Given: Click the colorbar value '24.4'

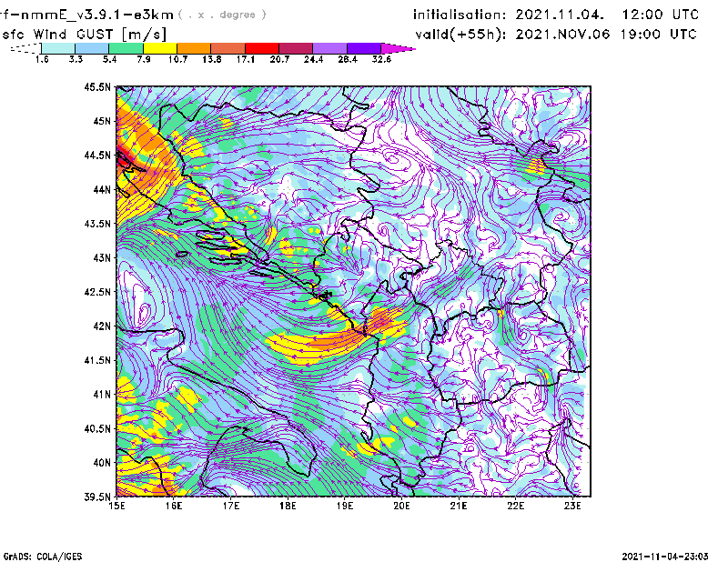Looking at the screenshot, I should point(313,59).
